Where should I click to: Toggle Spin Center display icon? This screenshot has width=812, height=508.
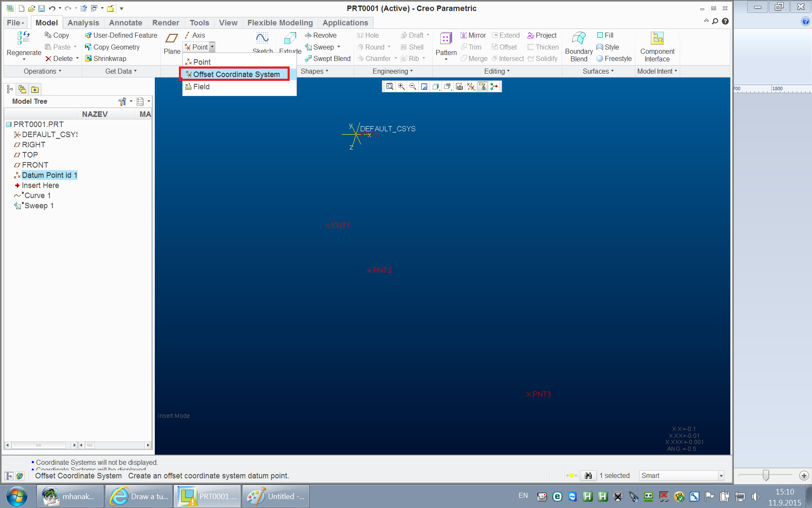point(494,86)
